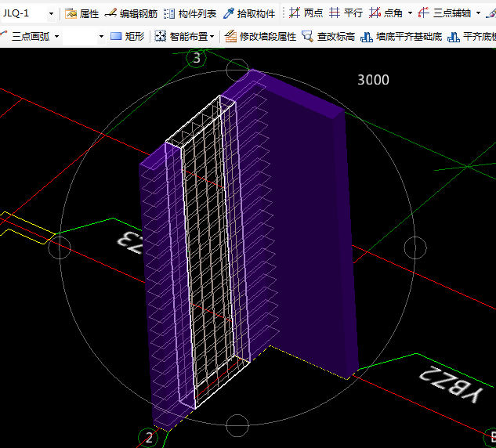This screenshot has height=448, width=496.
Task: Activate 拾取构件 pick component
Action: [x=256, y=13]
